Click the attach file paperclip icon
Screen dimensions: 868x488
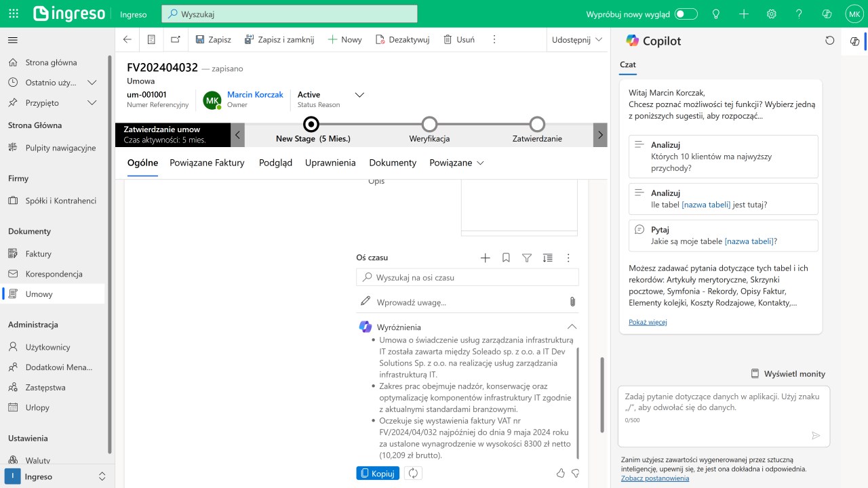tap(572, 302)
